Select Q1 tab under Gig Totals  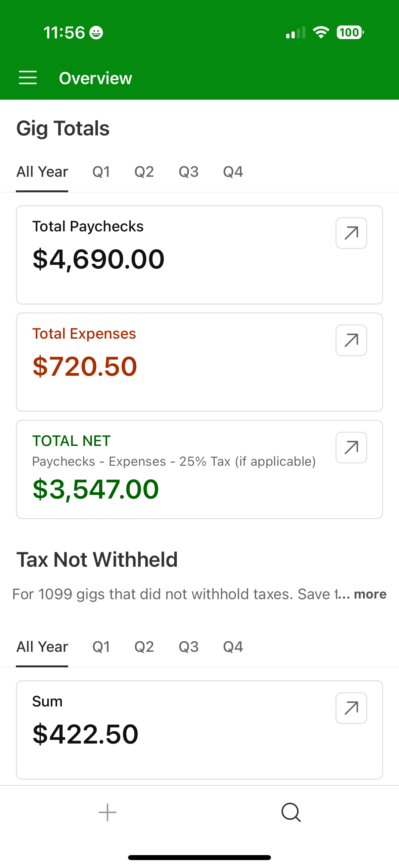[x=101, y=172]
